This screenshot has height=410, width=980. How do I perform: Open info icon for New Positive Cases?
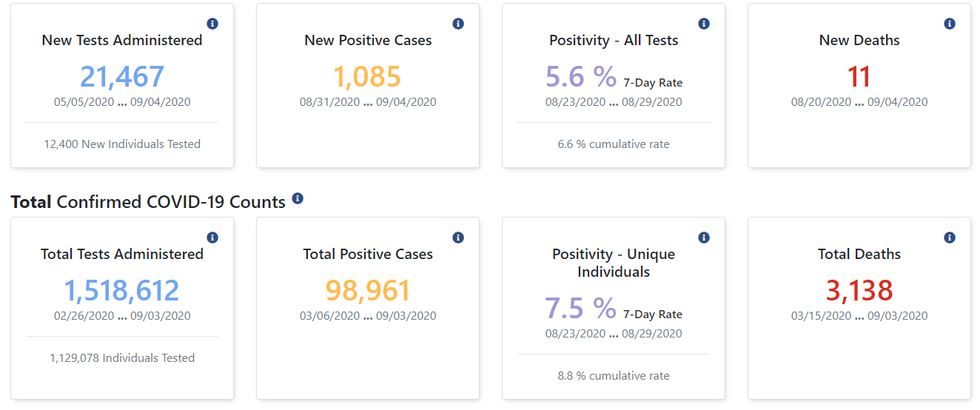pyautogui.click(x=458, y=24)
